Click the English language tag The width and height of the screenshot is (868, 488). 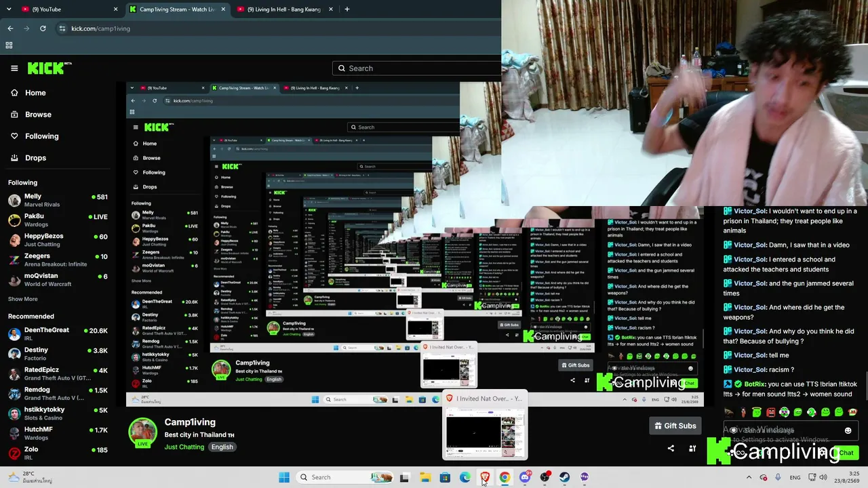(x=222, y=447)
